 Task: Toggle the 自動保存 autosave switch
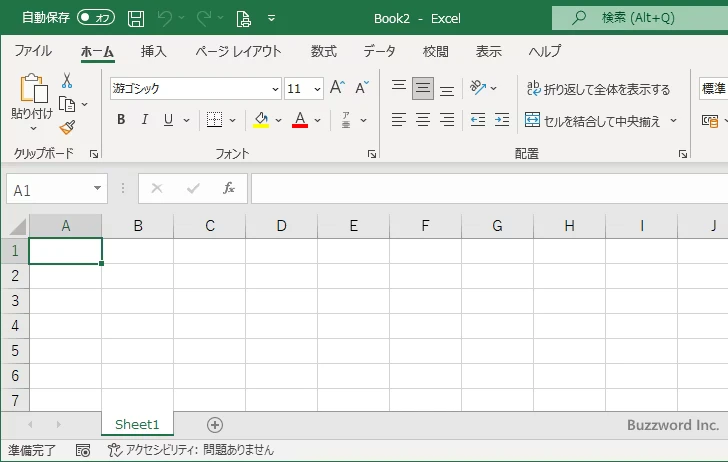click(96, 18)
